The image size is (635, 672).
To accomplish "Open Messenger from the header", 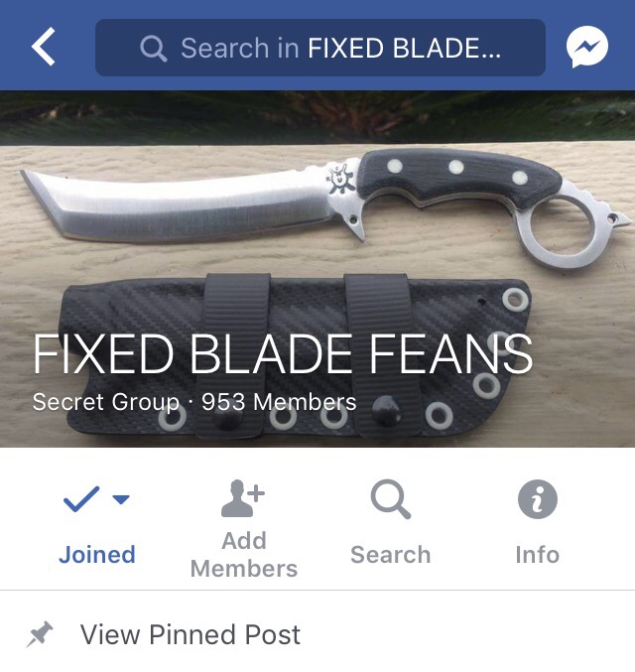I will [x=586, y=47].
